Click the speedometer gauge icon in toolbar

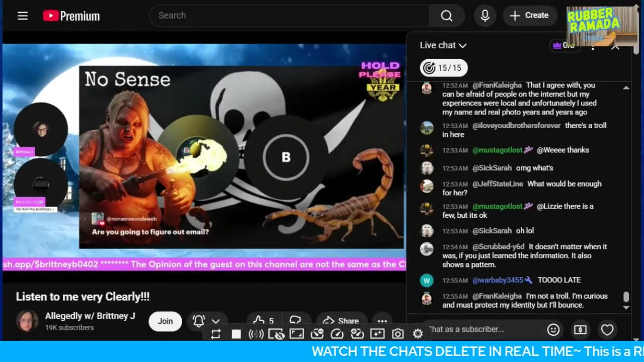(337, 334)
